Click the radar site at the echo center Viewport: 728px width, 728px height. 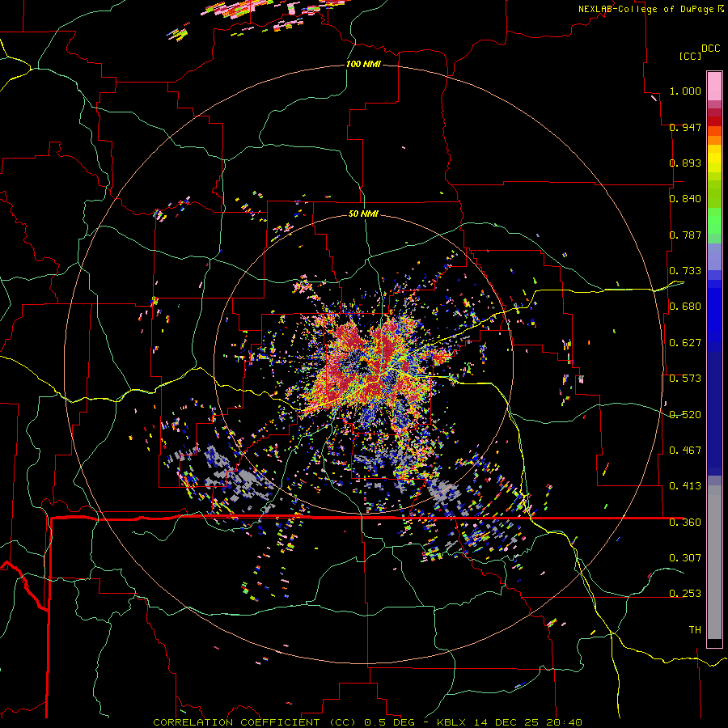(x=363, y=365)
